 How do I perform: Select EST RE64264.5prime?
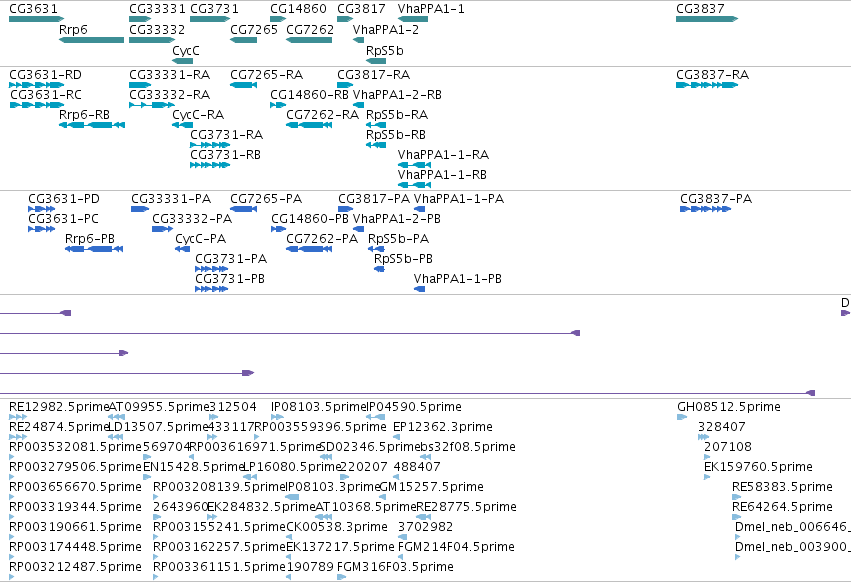[782, 507]
